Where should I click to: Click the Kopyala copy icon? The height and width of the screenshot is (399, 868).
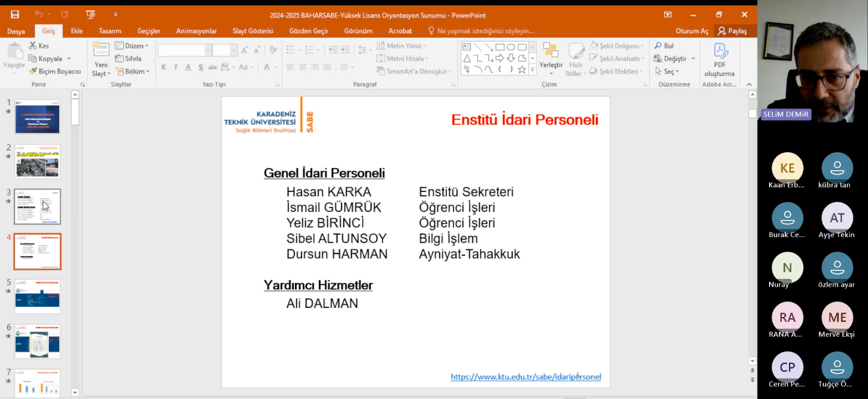coord(33,59)
